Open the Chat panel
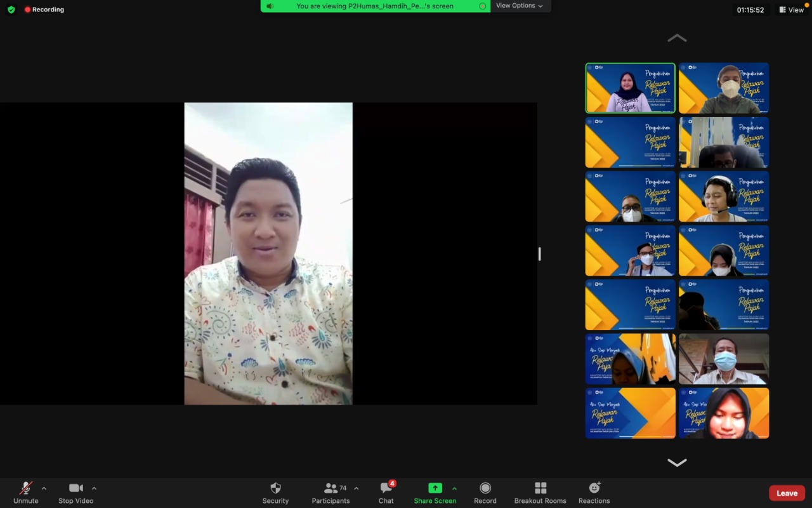Image resolution: width=812 pixels, height=508 pixels. tap(386, 492)
